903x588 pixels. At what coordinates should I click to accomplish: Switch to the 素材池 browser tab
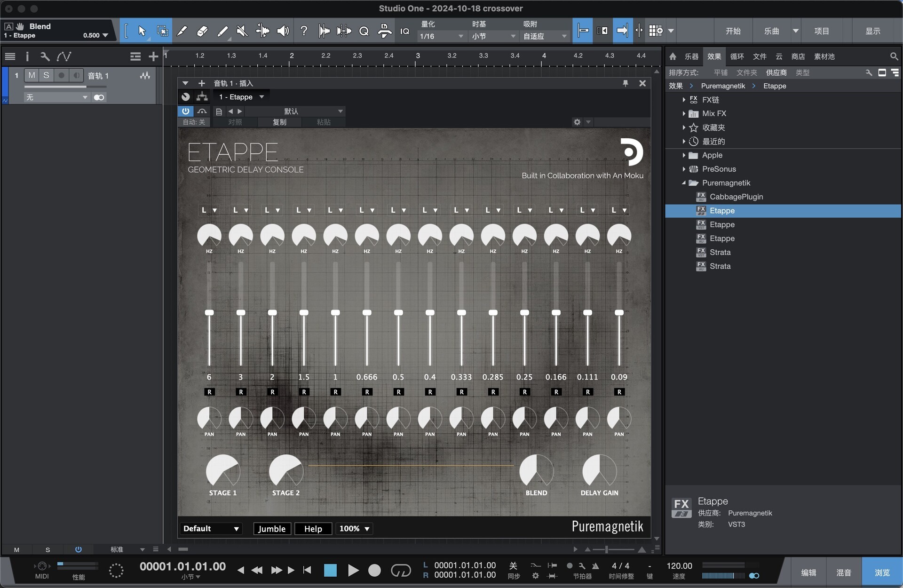[824, 56]
